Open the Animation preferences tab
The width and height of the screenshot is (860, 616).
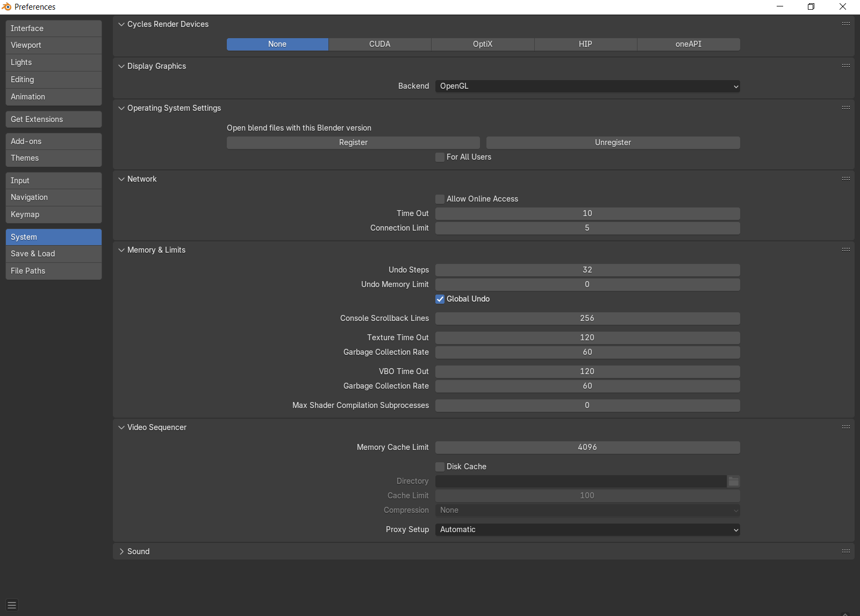54,97
